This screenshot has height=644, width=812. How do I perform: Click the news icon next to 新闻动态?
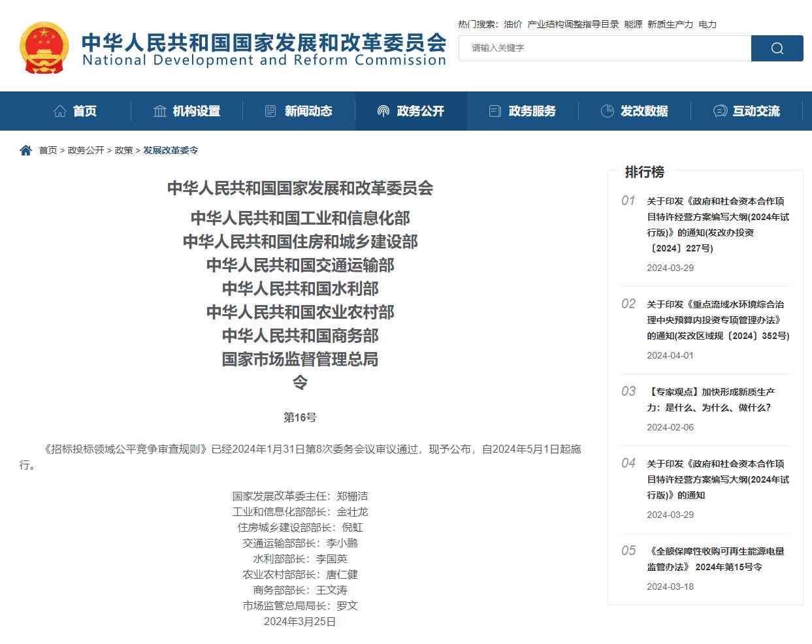270,111
